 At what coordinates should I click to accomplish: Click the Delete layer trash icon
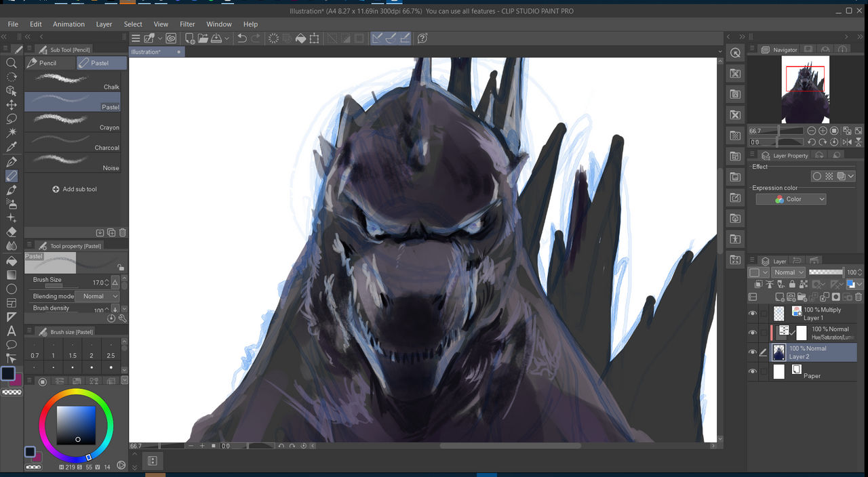click(x=859, y=297)
